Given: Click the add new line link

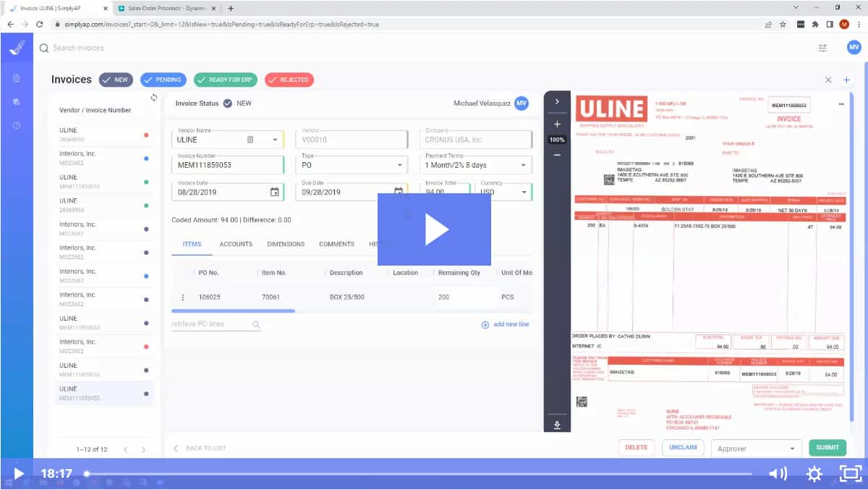Looking at the screenshot, I should click(505, 324).
